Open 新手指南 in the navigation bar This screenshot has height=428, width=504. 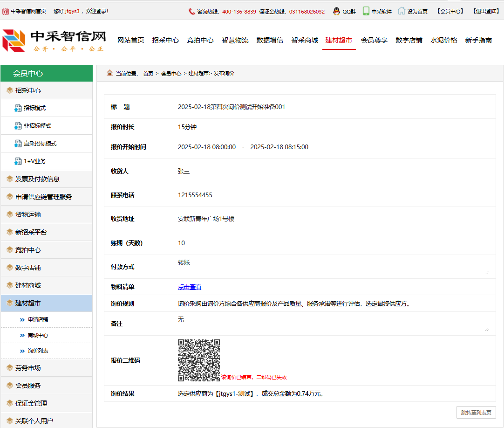(x=478, y=40)
